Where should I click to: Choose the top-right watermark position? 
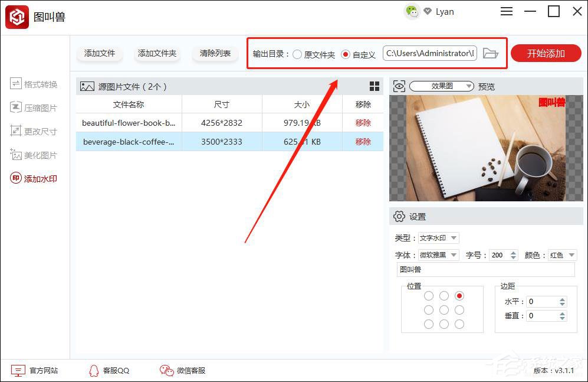(458, 295)
